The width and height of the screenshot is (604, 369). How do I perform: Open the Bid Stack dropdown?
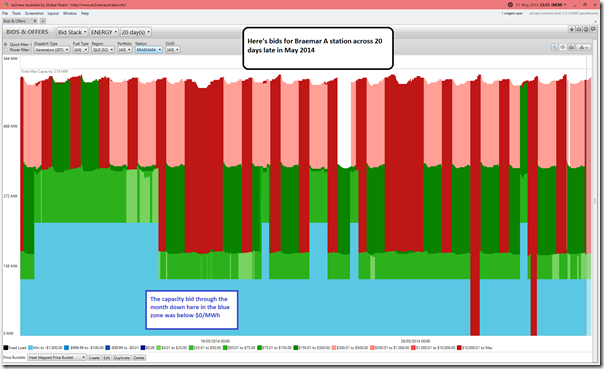tap(72, 32)
